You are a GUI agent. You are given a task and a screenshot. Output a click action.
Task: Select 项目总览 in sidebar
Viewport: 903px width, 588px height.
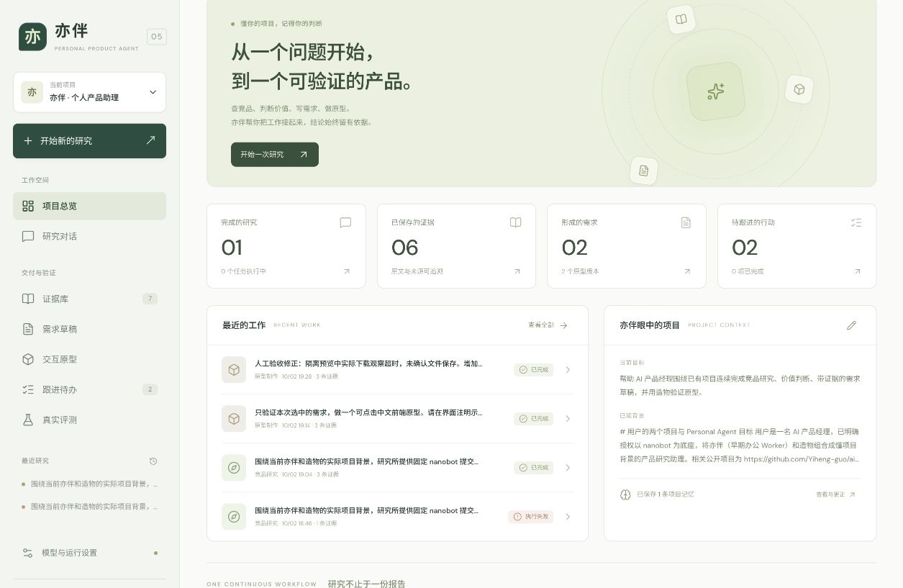(89, 206)
